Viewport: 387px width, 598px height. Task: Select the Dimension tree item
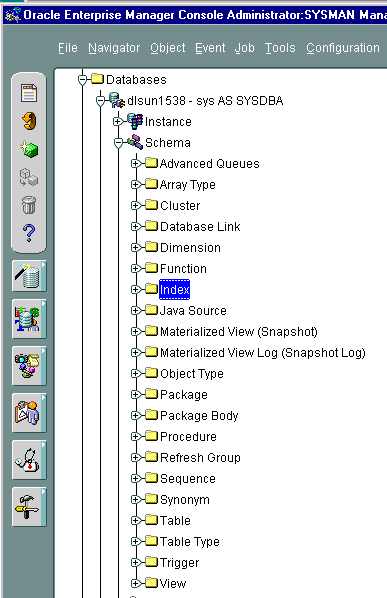[x=190, y=248]
